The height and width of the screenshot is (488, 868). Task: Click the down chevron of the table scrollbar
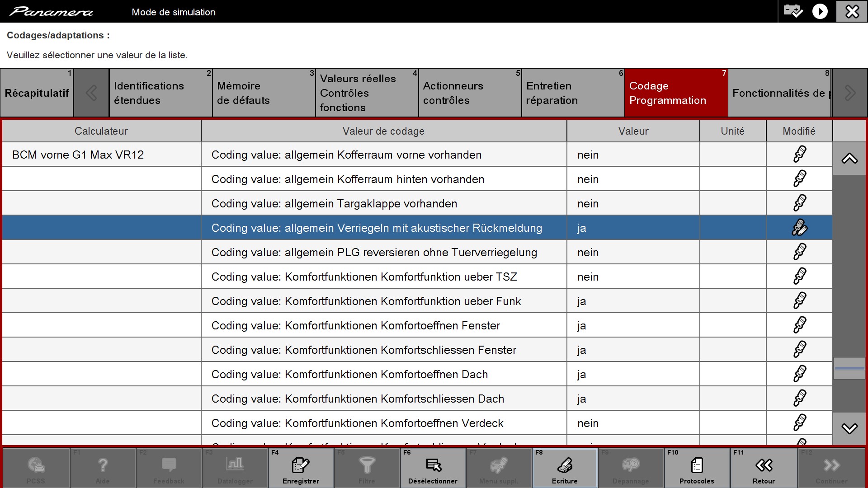point(849,428)
